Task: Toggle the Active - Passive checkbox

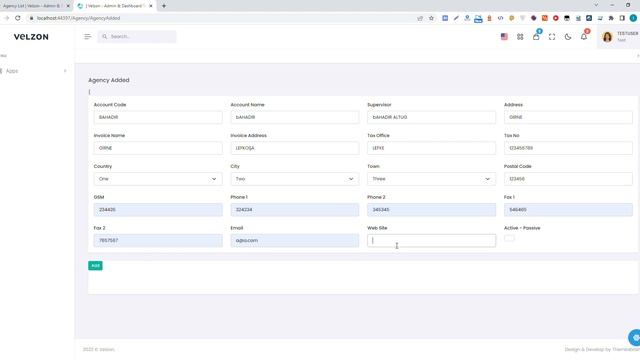Action: [509, 238]
